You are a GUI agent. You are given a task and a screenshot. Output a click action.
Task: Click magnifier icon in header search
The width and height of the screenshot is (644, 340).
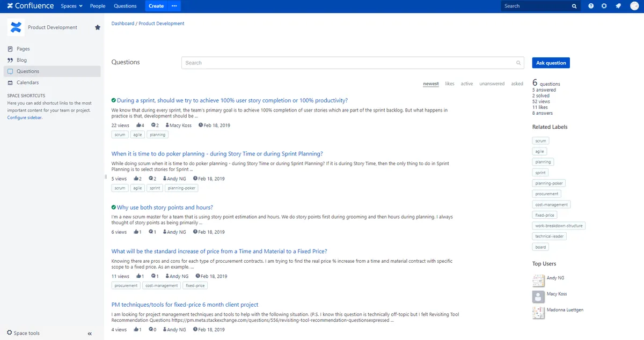574,6
